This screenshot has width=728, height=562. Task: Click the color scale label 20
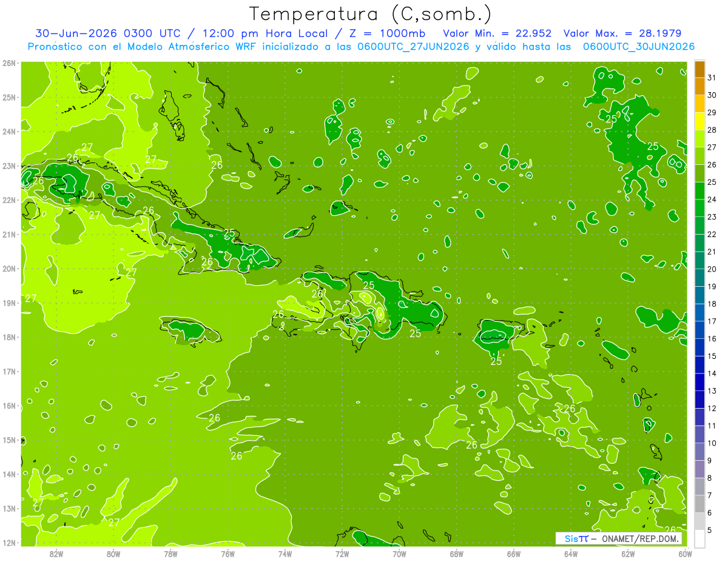point(712,269)
